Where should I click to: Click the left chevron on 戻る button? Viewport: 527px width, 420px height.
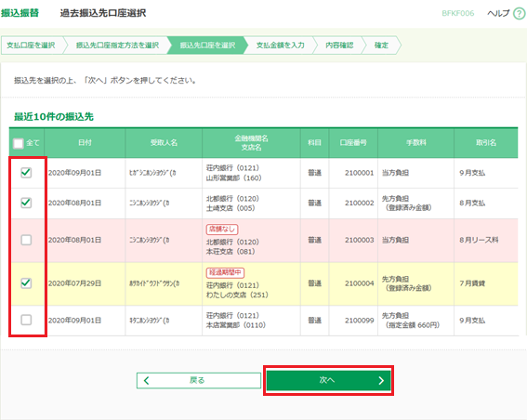146,380
